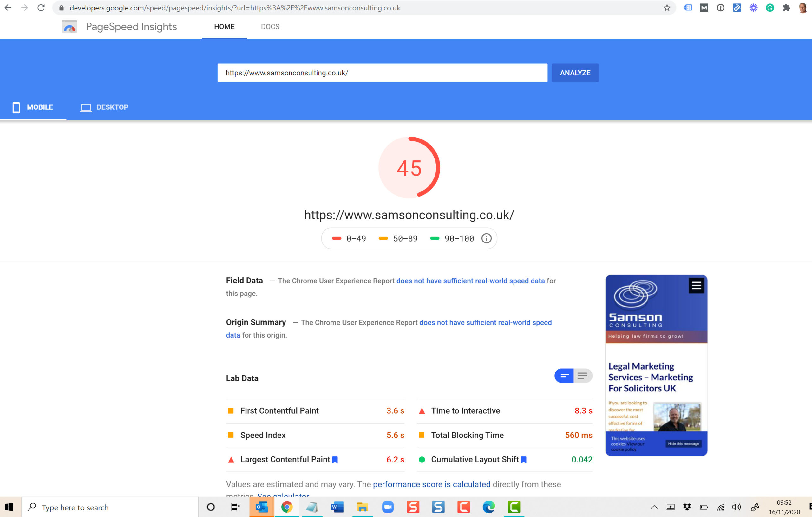Click the score gauge showing 45
This screenshot has height=517, width=812.
(409, 167)
